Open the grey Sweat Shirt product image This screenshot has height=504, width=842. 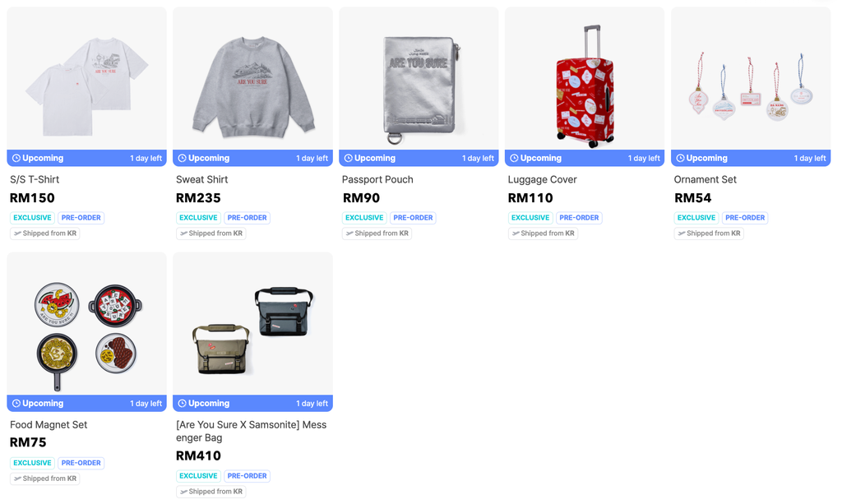pyautogui.click(x=252, y=78)
